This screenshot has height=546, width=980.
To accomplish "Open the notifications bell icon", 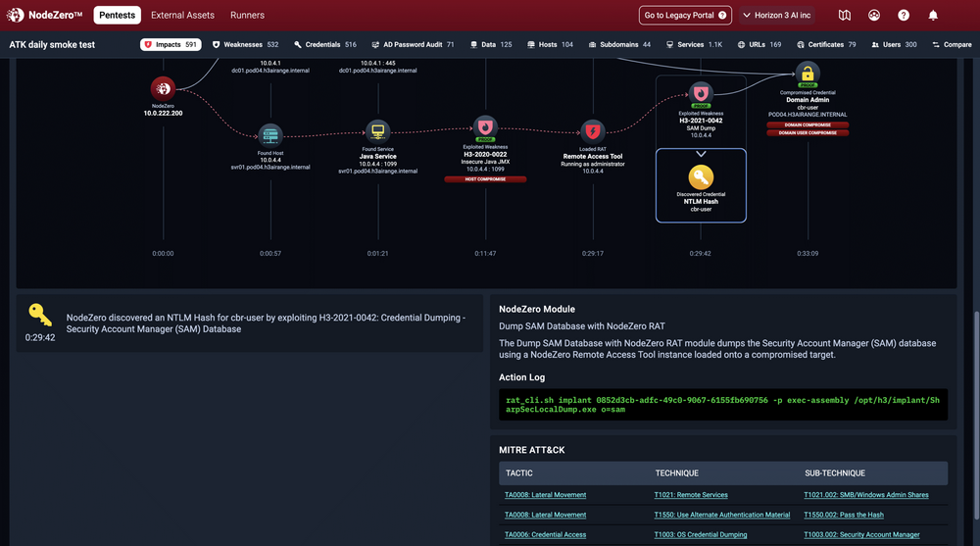I will [x=933, y=16].
